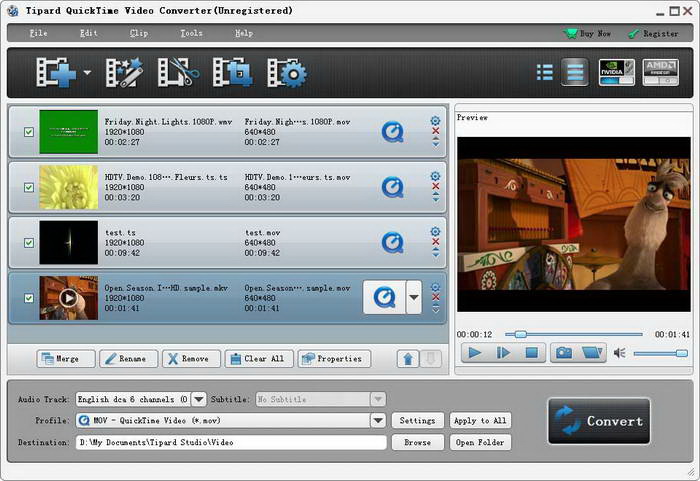The width and height of the screenshot is (700, 481).
Task: Untick the test.ts file checkbox
Action: (x=28, y=242)
